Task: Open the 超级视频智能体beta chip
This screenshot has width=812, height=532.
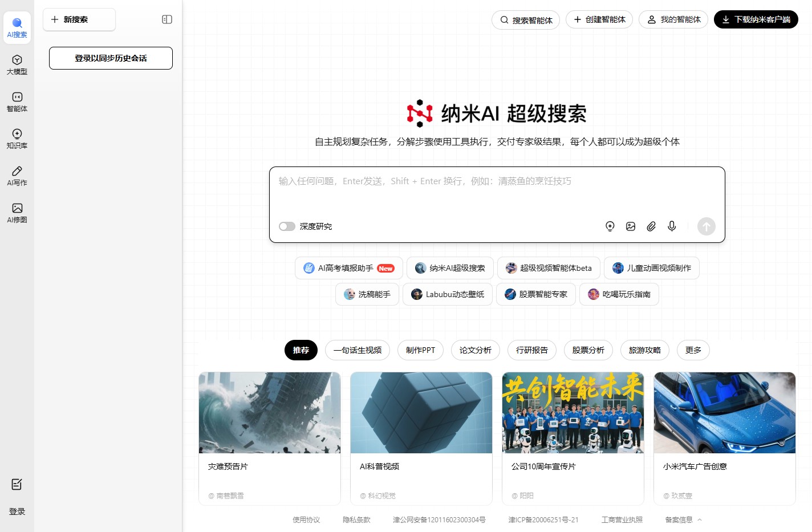Action: pyautogui.click(x=549, y=268)
